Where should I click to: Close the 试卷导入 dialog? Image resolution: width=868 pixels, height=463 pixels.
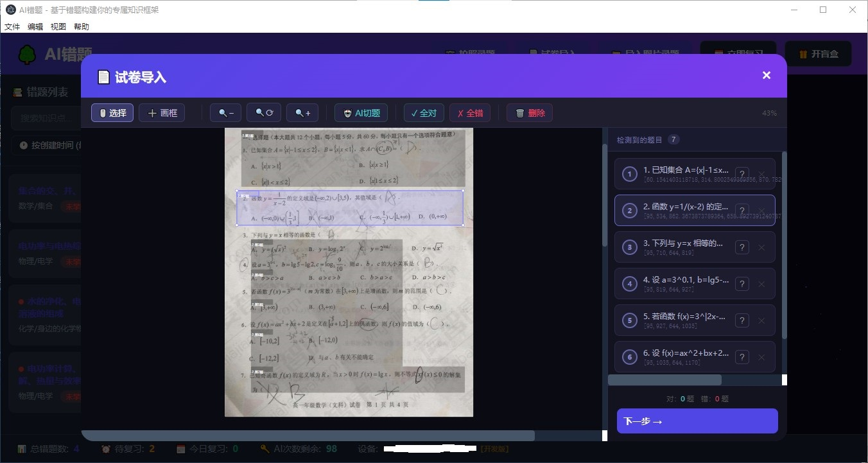click(x=766, y=75)
